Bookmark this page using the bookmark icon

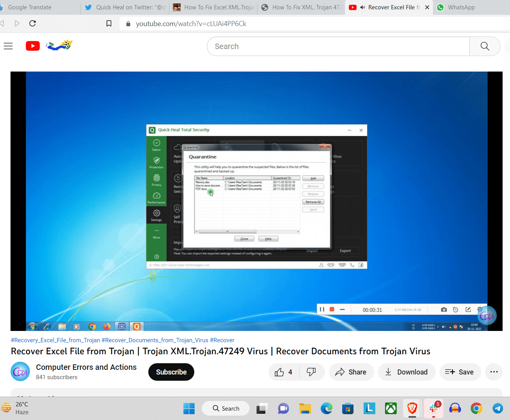click(109, 24)
